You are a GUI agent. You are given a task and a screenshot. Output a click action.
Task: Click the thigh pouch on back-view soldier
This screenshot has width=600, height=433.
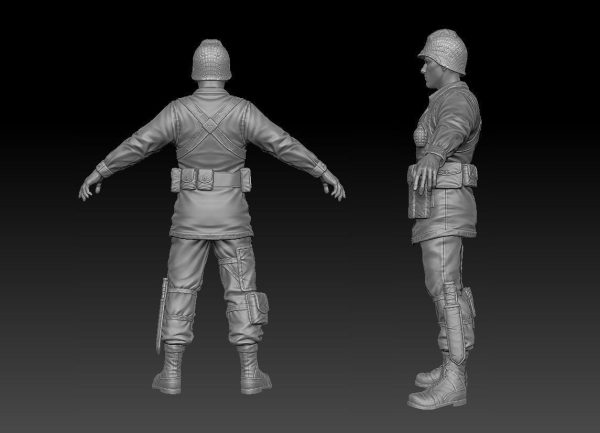[258, 308]
